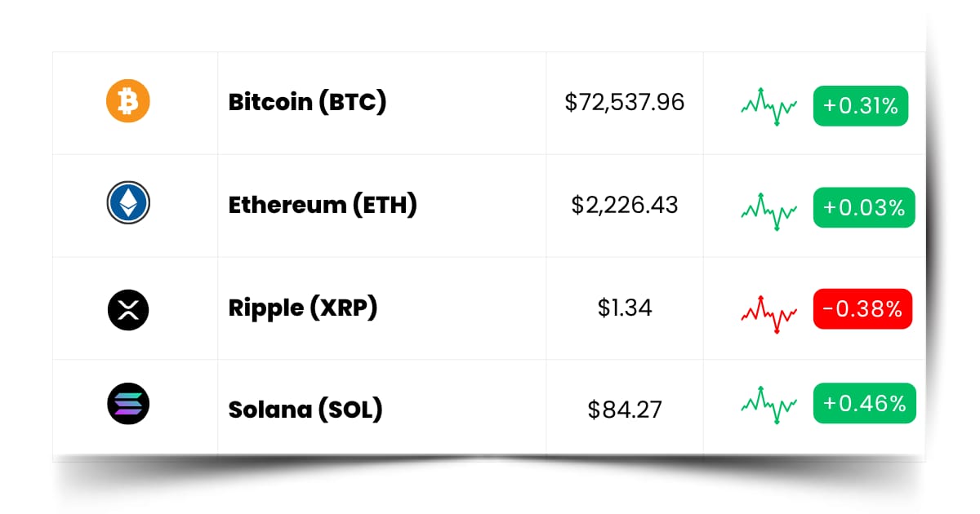The image size is (980, 514).
Task: Select the $84.27 Solana price
Action: click(625, 409)
